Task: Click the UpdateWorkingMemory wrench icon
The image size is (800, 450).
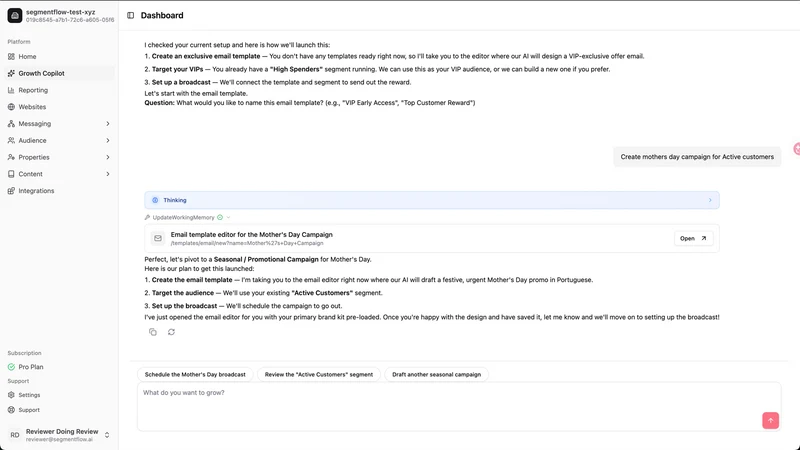Action: tap(147, 217)
